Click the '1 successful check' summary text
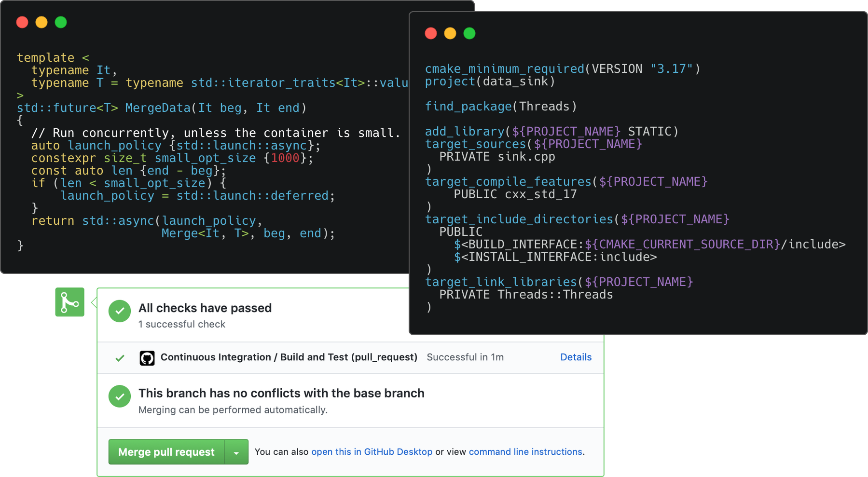Viewport: 868px width, 477px height. (181, 324)
